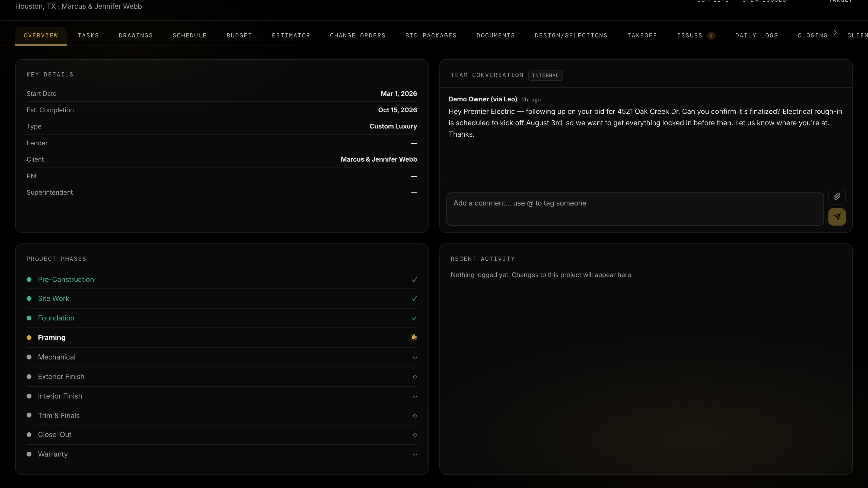The image size is (868, 488).
Task: Click the Mechanical phase status circle
Action: pyautogui.click(x=415, y=357)
